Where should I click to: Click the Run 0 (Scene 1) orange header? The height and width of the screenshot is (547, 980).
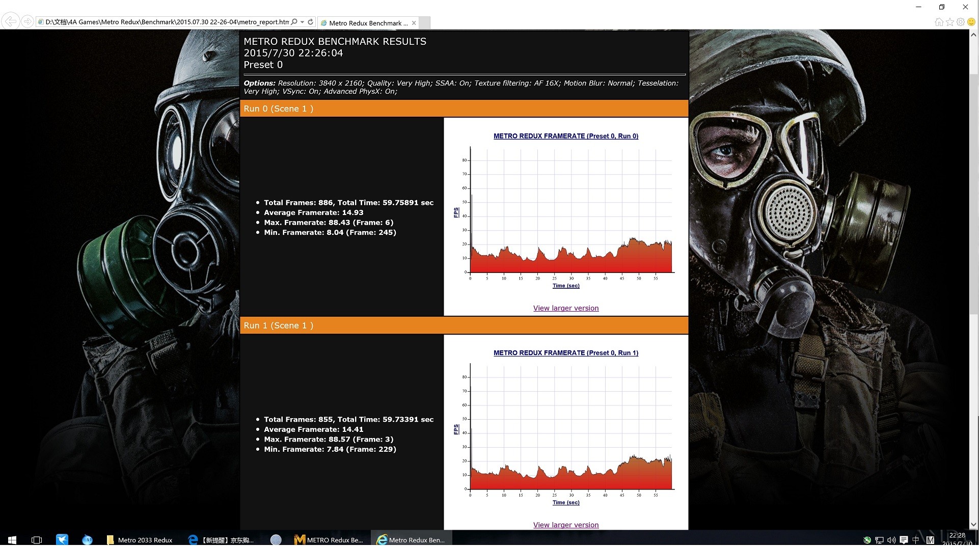pyautogui.click(x=464, y=108)
